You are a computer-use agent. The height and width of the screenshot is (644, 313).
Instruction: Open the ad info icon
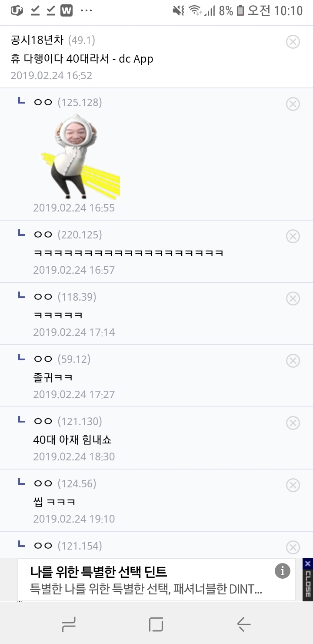pos(282,570)
